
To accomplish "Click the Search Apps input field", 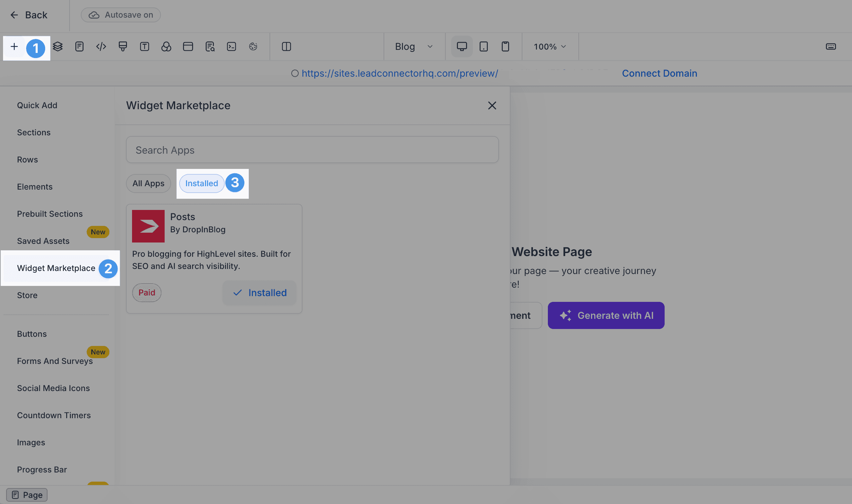I will pos(312,150).
